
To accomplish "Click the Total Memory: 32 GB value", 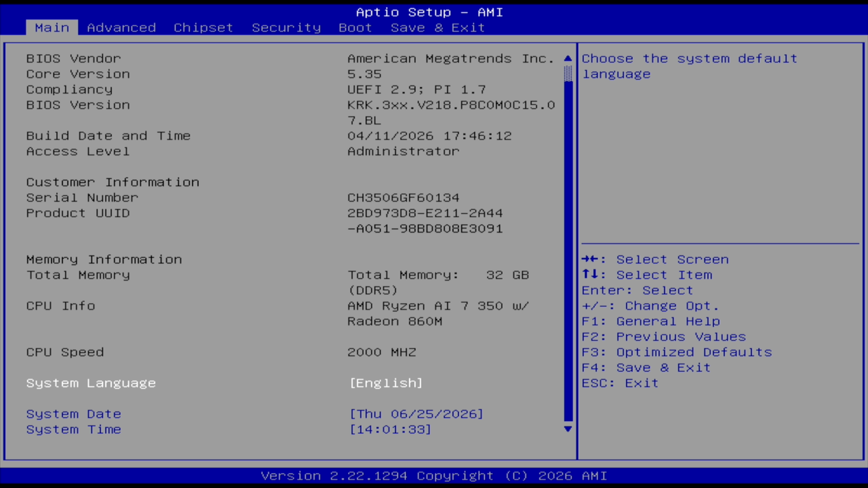I will (438, 282).
